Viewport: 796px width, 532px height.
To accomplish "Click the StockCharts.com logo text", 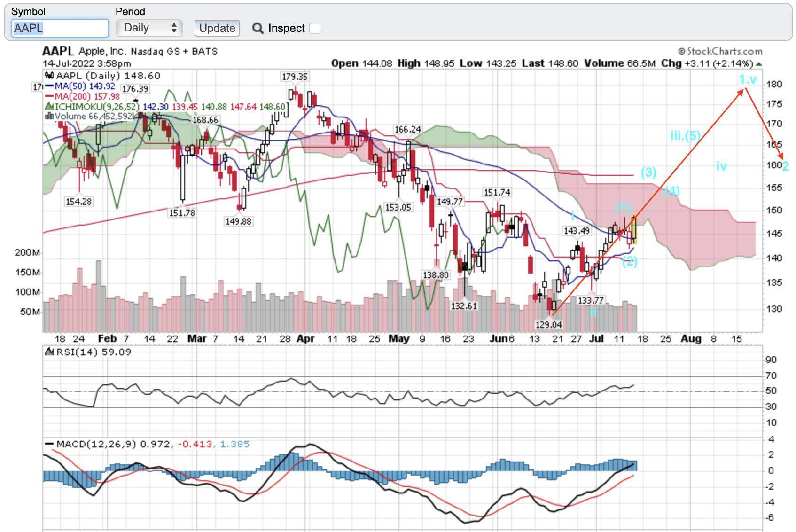I will click(x=720, y=51).
